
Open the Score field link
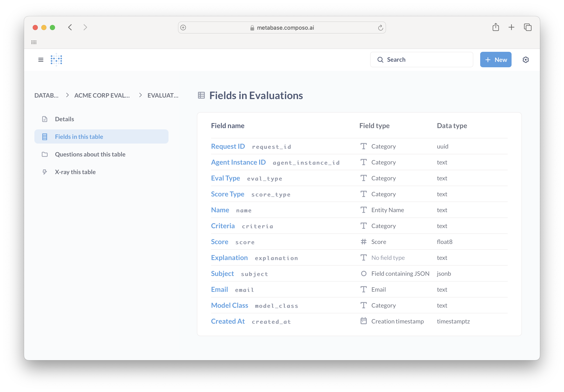pos(219,242)
